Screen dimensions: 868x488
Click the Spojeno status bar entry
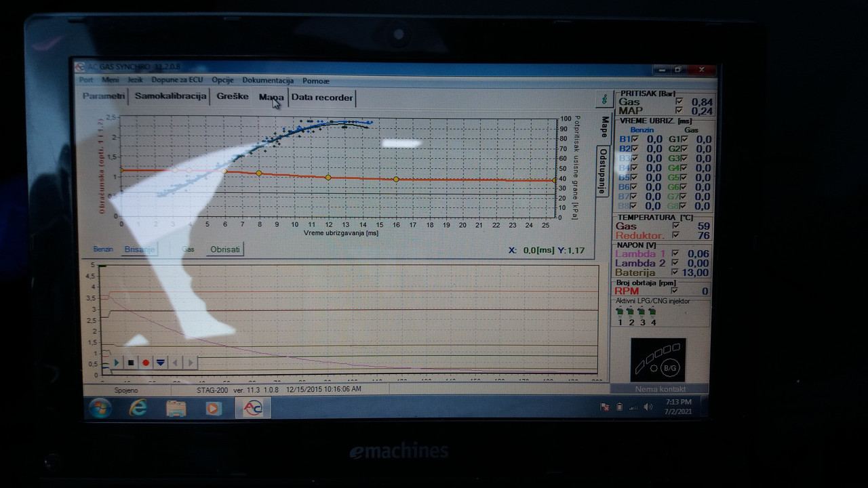pos(127,390)
